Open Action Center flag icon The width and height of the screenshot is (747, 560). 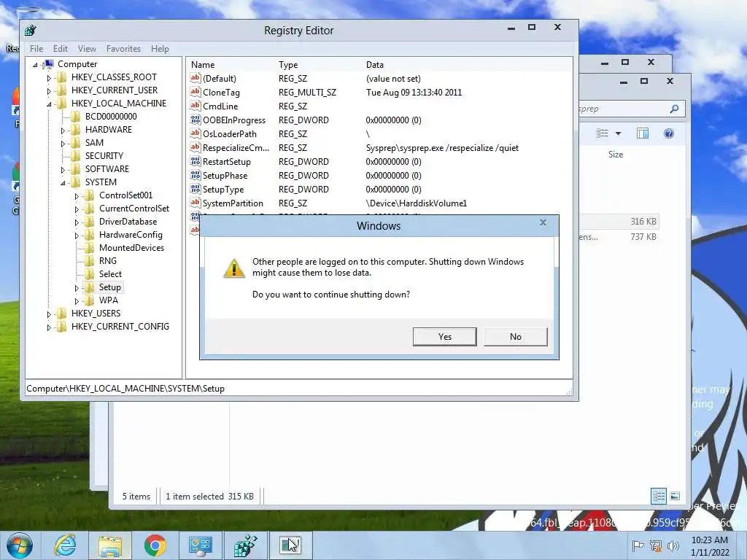(x=637, y=545)
